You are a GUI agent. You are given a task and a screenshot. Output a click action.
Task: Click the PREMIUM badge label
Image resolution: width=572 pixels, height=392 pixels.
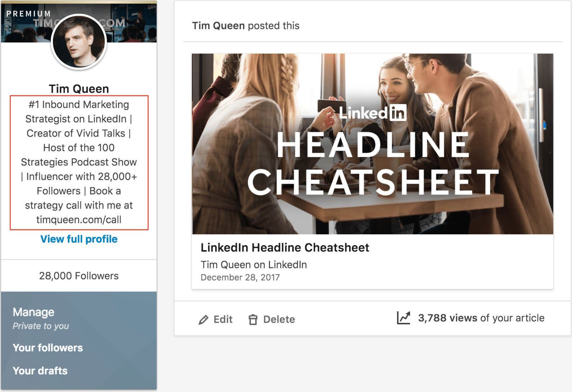[28, 14]
